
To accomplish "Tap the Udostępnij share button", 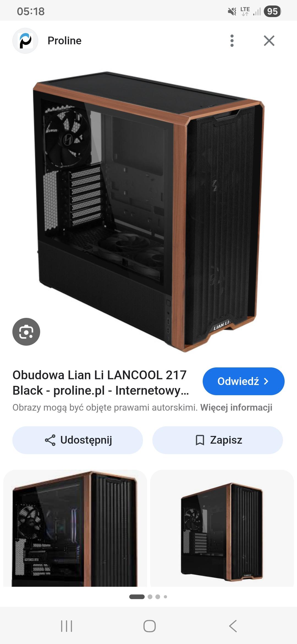I will [x=78, y=440].
